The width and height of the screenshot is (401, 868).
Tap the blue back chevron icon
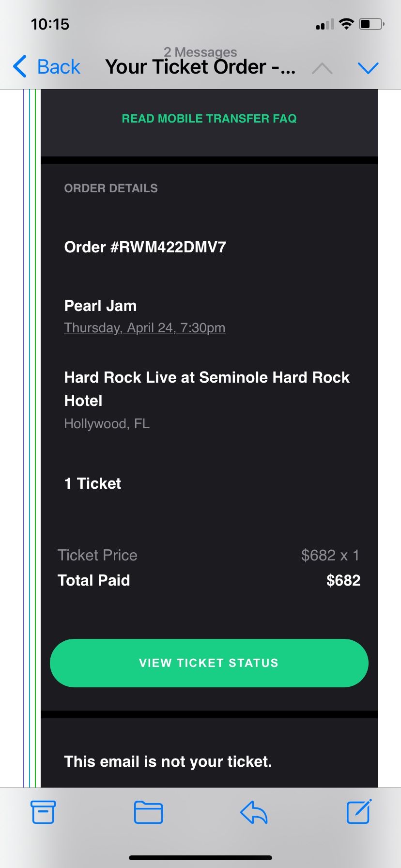(x=20, y=67)
